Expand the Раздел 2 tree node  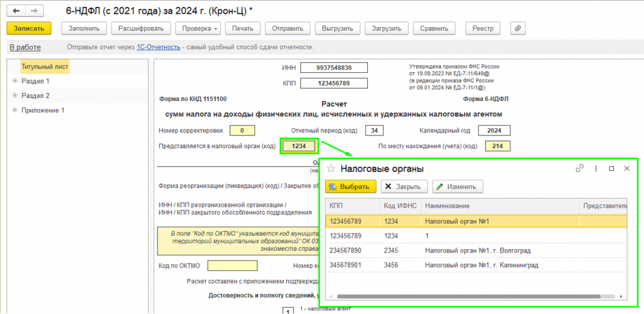pos(14,95)
